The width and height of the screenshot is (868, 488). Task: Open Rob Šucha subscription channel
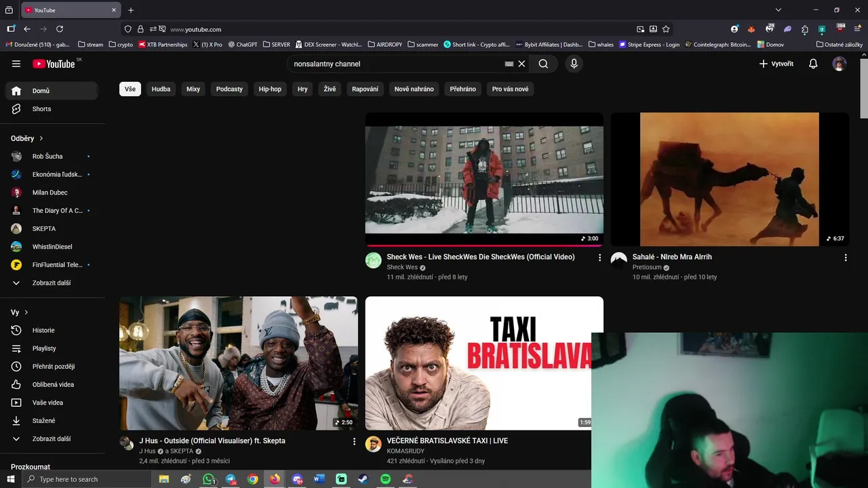pyautogui.click(x=52, y=157)
